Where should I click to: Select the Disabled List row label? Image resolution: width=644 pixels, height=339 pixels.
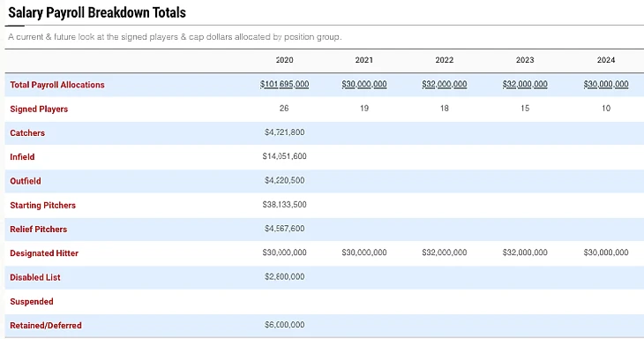(x=35, y=277)
